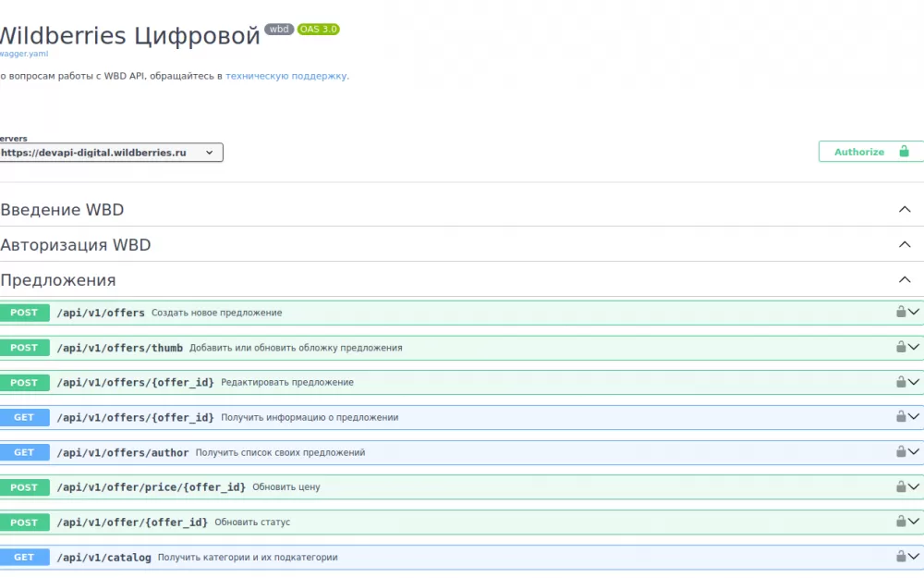Click POST badge for Создать новое предложение
The height and width of the screenshot is (578, 924).
tap(25, 313)
